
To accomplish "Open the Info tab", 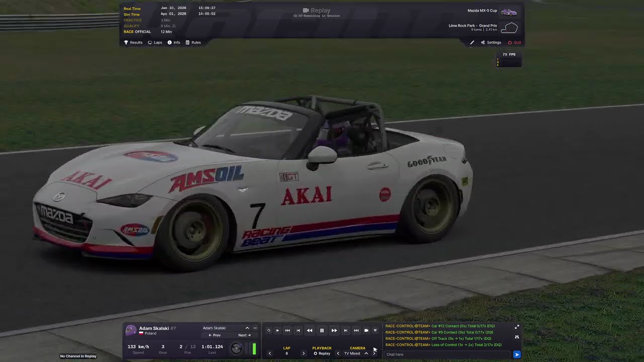I will click(x=174, y=43).
